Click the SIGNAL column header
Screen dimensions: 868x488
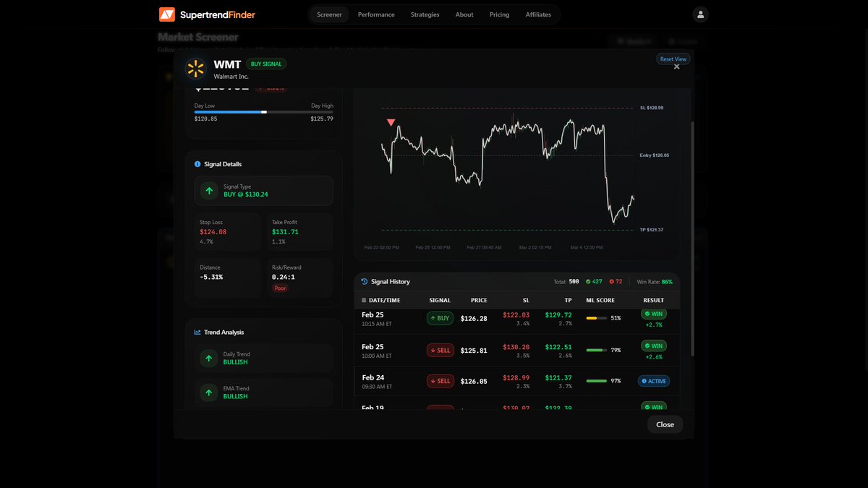tap(440, 300)
